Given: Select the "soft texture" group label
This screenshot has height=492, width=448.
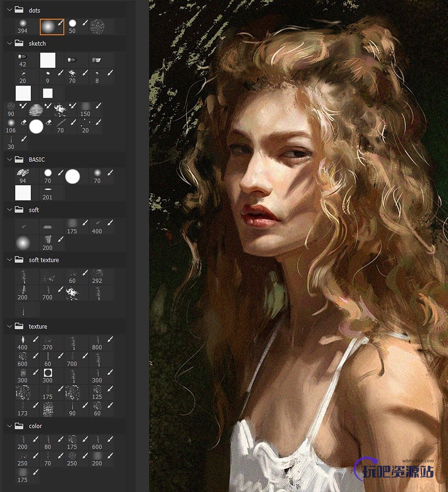Looking at the screenshot, I should point(44,260).
